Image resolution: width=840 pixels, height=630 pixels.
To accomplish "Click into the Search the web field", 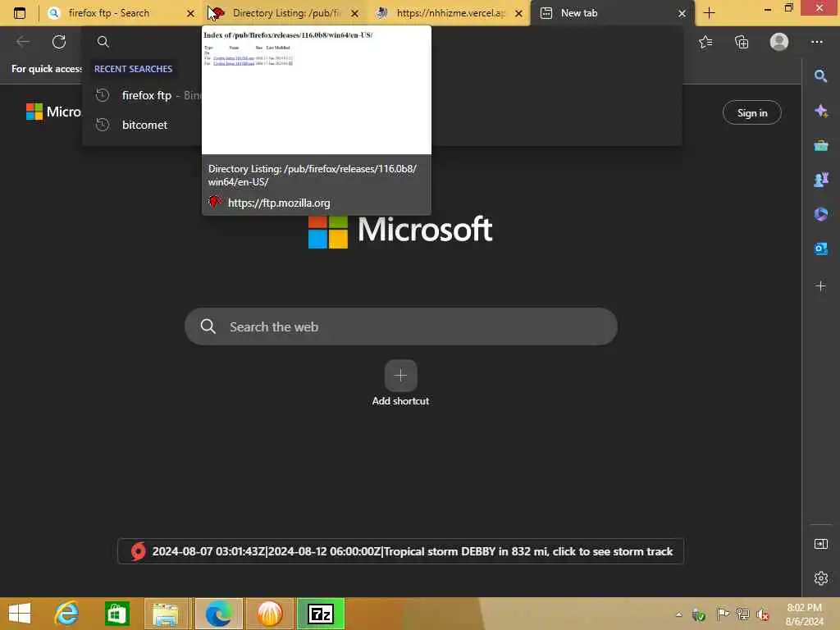I will coord(400,326).
